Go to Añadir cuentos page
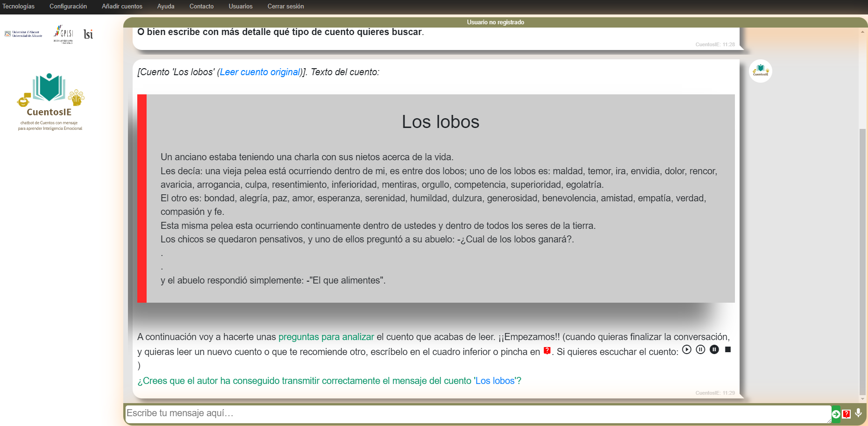This screenshot has width=868, height=426. click(x=122, y=7)
